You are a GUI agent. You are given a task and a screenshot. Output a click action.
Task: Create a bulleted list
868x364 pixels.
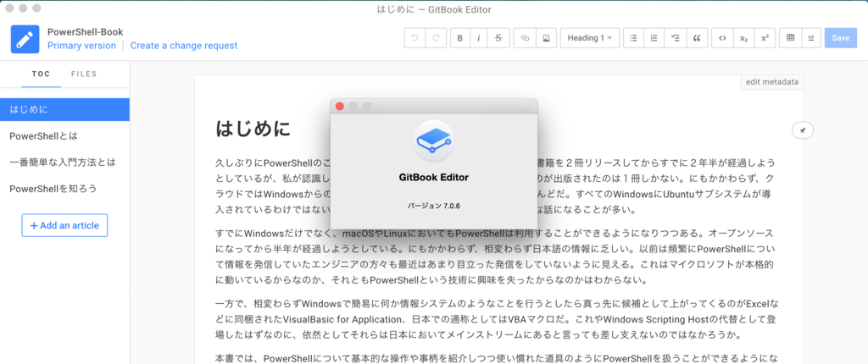(634, 38)
